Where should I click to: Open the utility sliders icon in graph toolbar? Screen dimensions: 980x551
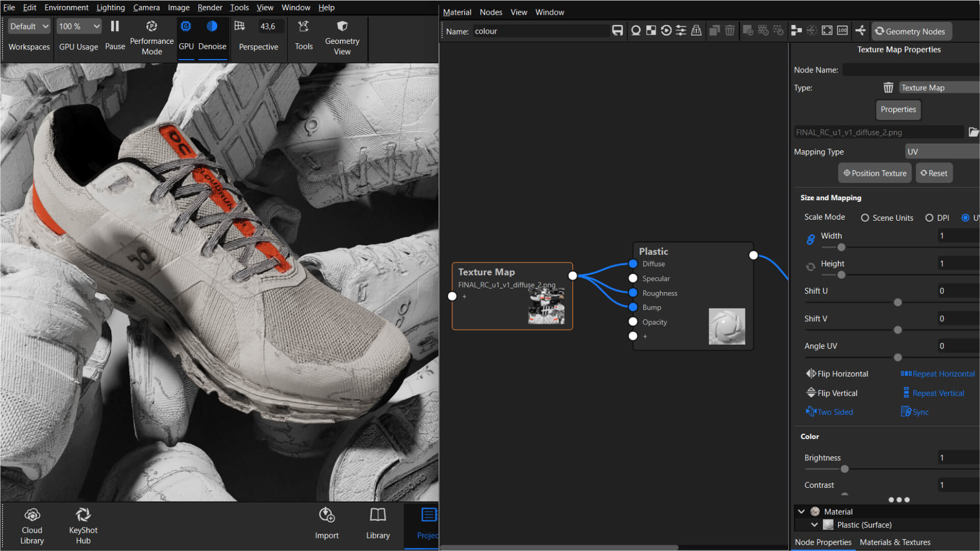(681, 31)
